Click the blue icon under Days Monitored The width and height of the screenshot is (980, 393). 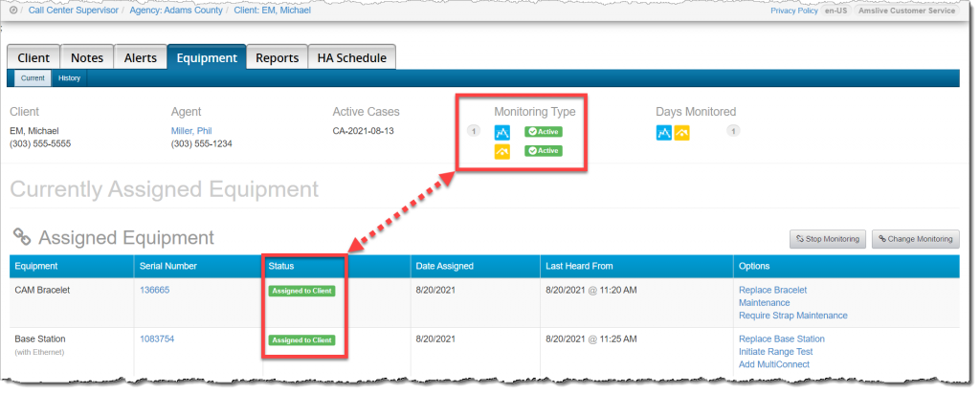[664, 132]
